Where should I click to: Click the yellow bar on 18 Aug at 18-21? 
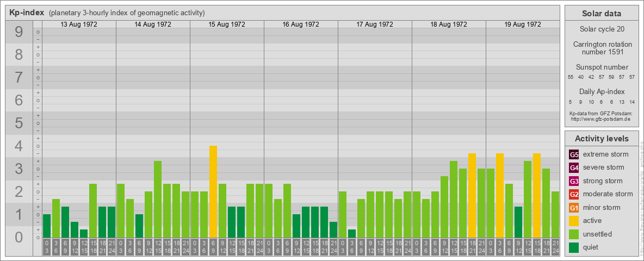coord(472,195)
